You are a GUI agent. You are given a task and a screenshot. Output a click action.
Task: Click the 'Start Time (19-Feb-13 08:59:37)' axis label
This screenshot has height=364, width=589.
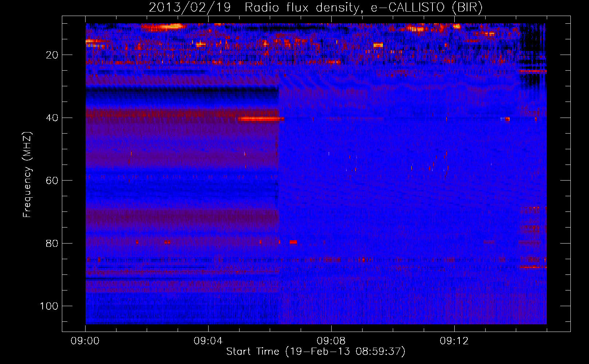click(x=316, y=352)
